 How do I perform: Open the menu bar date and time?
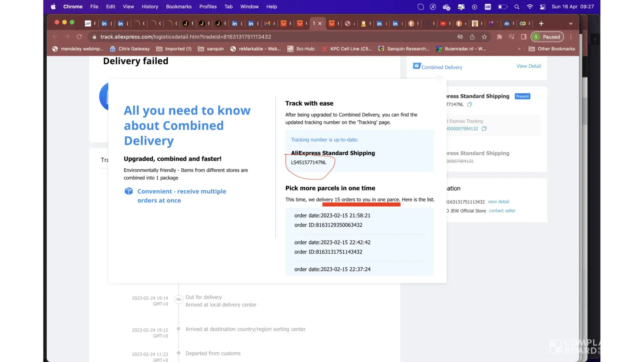click(x=573, y=7)
